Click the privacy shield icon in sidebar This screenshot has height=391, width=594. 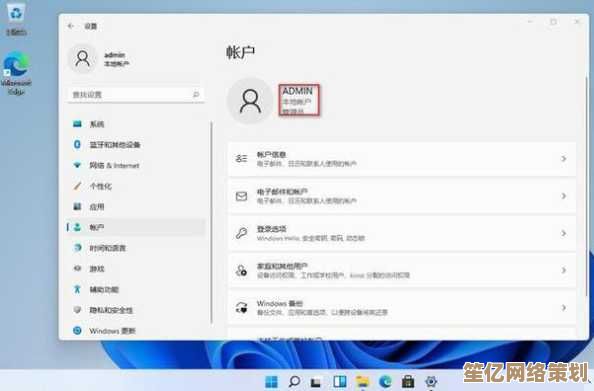(x=77, y=310)
